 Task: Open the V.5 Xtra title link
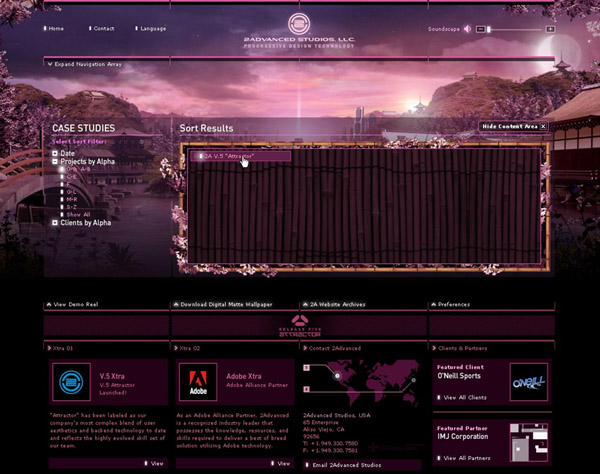coord(112,376)
